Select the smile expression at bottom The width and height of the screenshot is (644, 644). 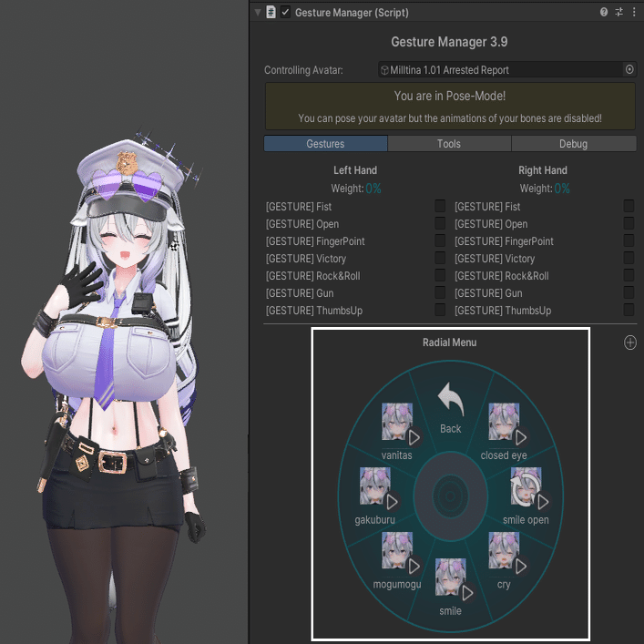(451, 586)
